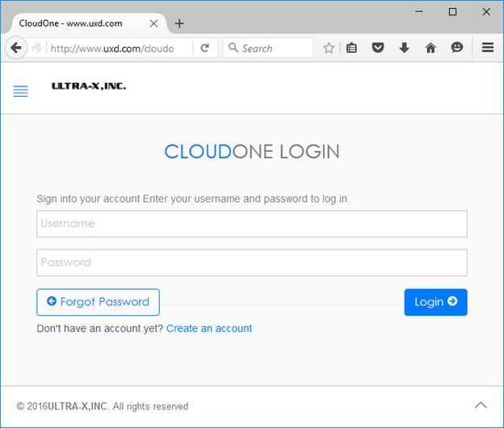Reload the page with the refresh icon

click(x=205, y=48)
